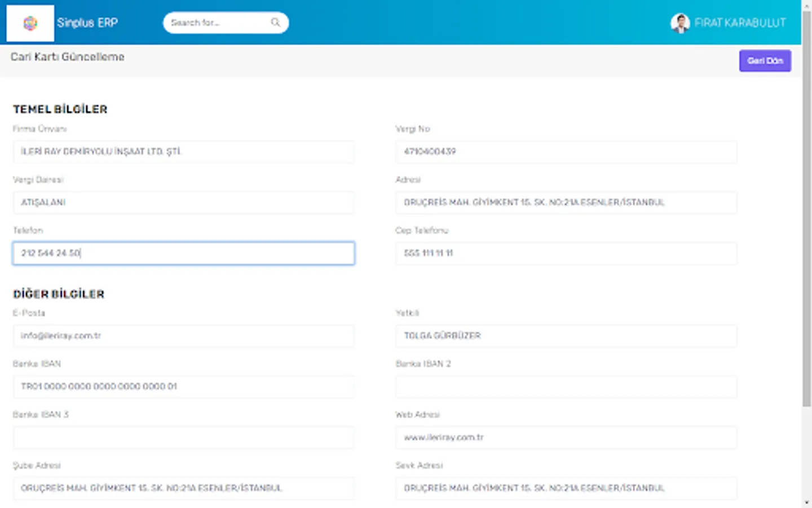Edit the first Banka IBAN field
Viewport: 812px width, 508px height.
(184, 387)
